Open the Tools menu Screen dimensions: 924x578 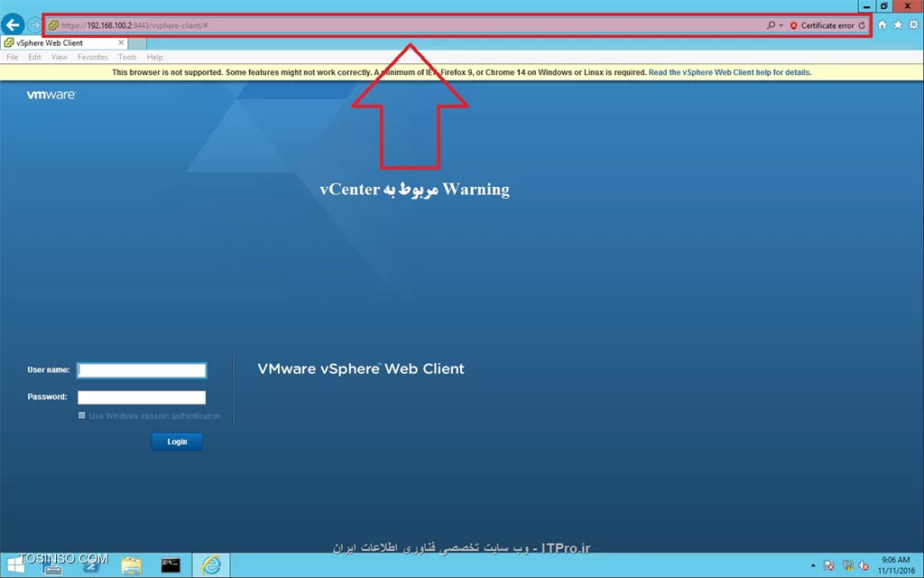(127, 57)
